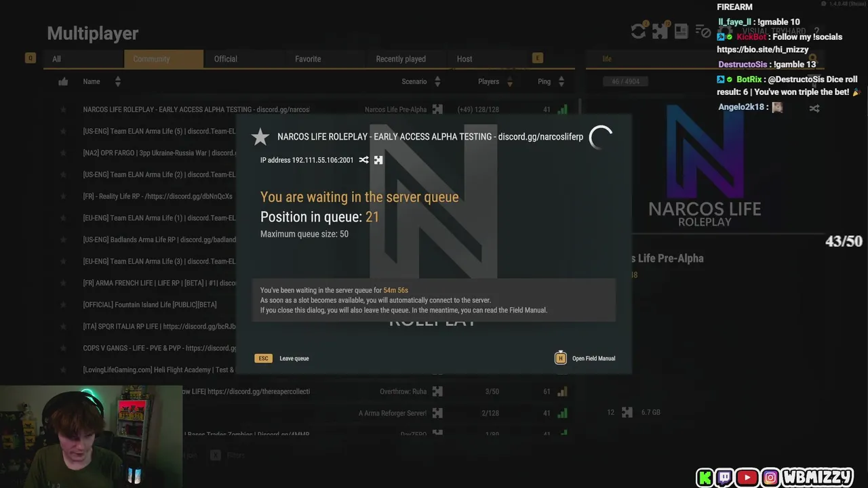Click the IP address 192.111.55.106:2001 text
The width and height of the screenshot is (868, 488).
pyautogui.click(x=307, y=160)
